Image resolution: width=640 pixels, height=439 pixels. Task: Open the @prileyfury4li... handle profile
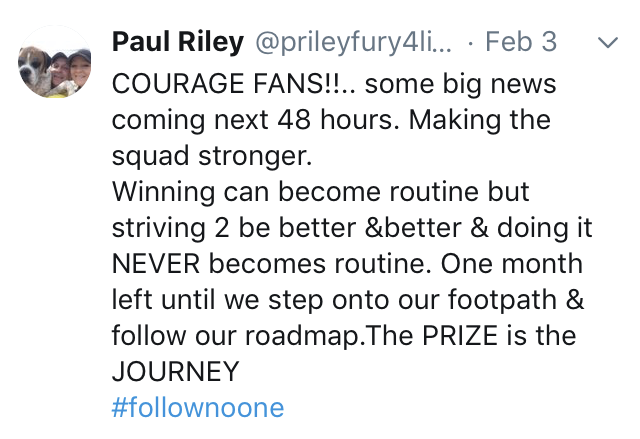353,42
